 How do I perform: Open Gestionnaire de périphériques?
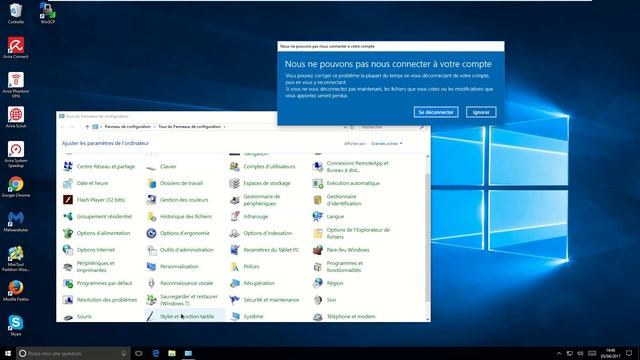pos(255,200)
